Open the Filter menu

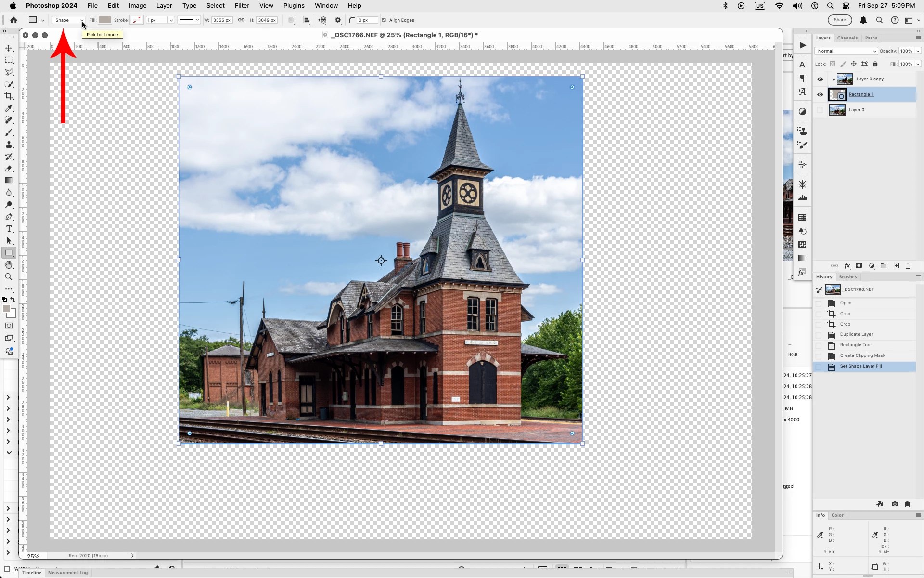[x=242, y=6]
